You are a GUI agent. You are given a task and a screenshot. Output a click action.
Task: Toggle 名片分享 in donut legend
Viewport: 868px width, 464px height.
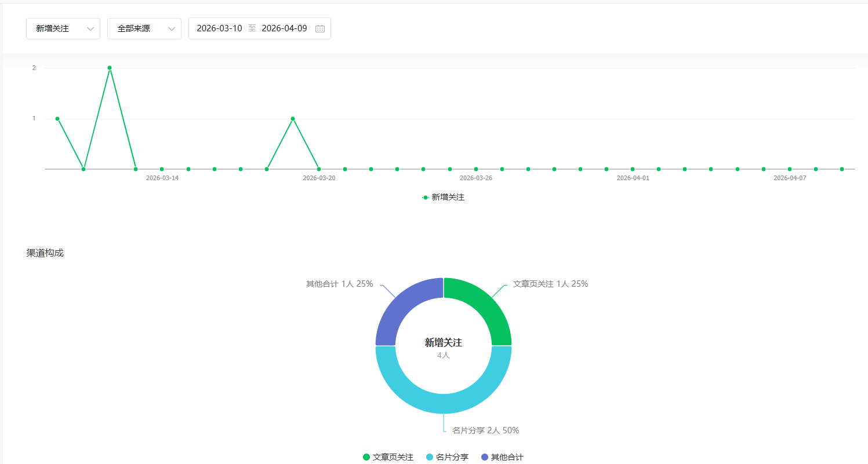point(447,457)
